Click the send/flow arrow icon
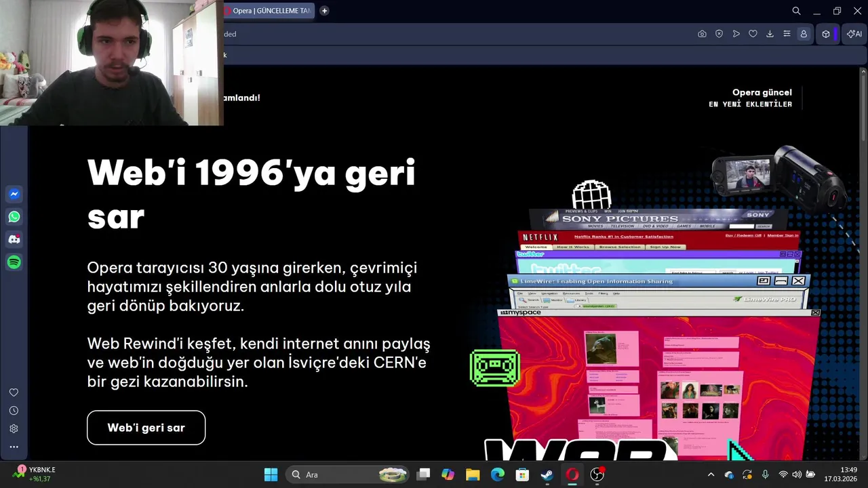Image resolution: width=868 pixels, height=488 pixels. tap(736, 34)
